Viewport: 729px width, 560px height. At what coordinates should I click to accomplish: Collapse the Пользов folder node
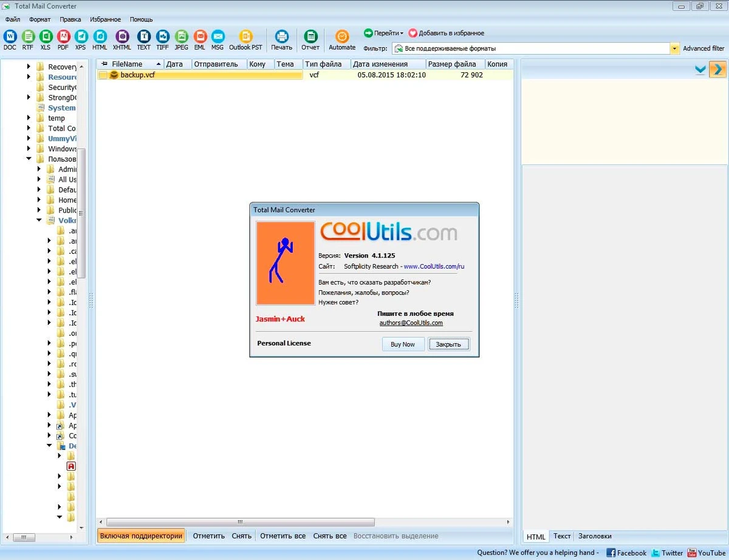pyautogui.click(x=29, y=159)
